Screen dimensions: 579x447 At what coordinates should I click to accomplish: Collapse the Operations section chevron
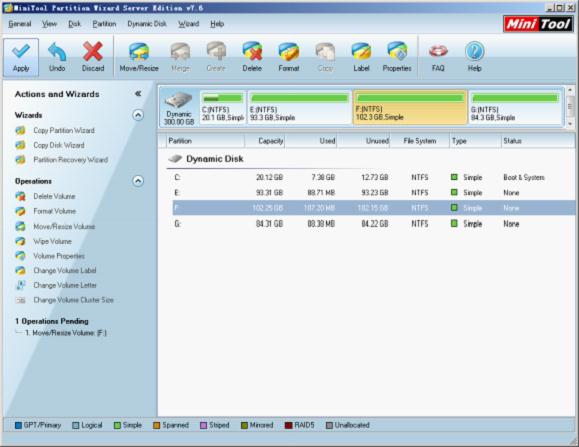coord(138,181)
